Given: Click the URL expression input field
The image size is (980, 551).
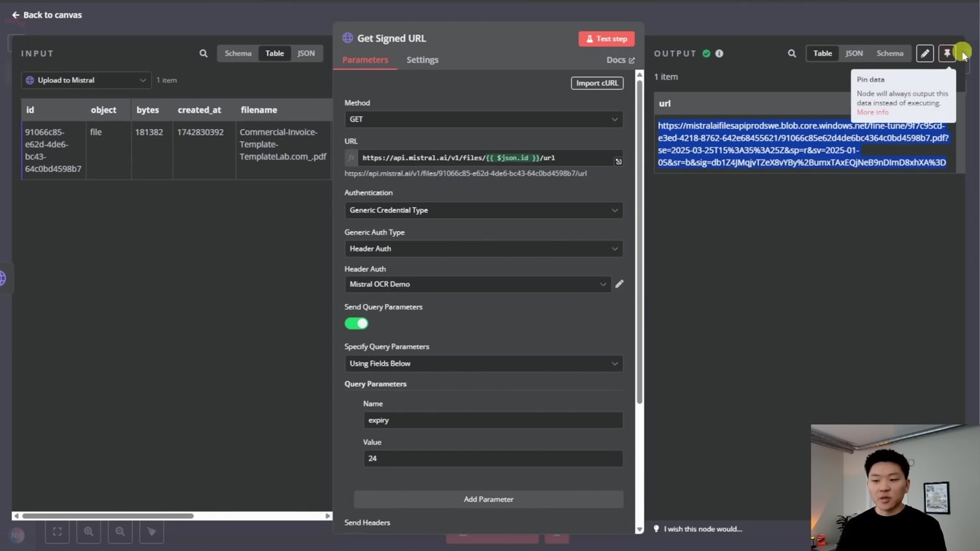Looking at the screenshot, I should (x=484, y=157).
